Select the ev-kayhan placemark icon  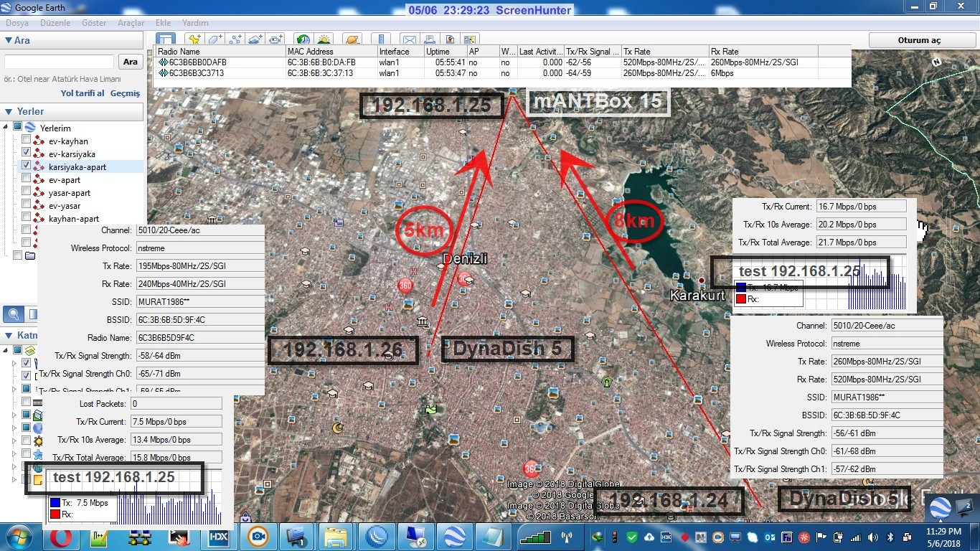[x=39, y=141]
